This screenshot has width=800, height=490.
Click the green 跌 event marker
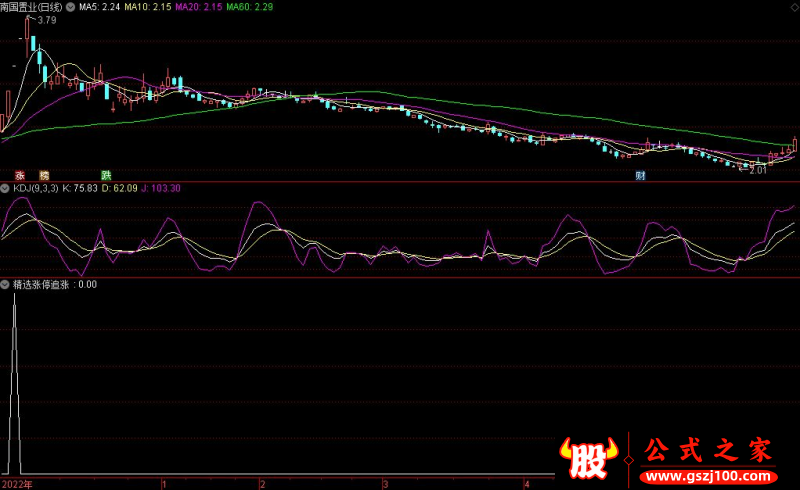pos(106,175)
